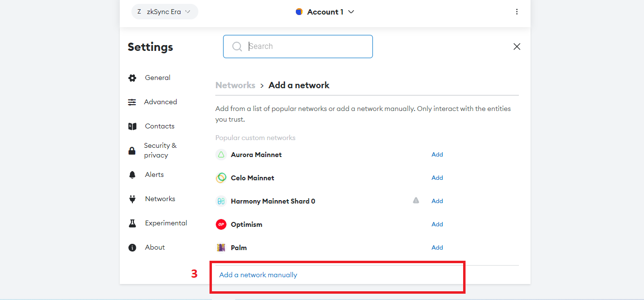Click the Harmony warning triangle icon
Viewport: 644px width, 300px height.
(416, 201)
